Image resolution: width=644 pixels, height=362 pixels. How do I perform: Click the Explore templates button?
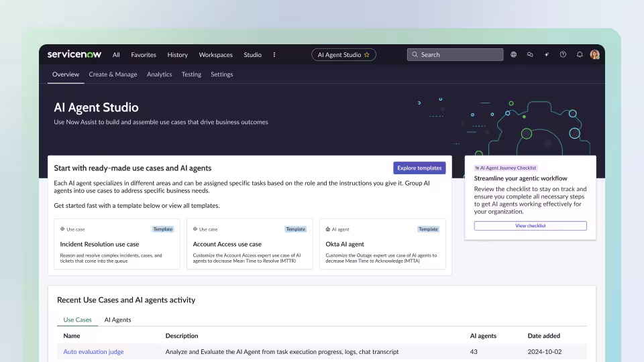(419, 168)
